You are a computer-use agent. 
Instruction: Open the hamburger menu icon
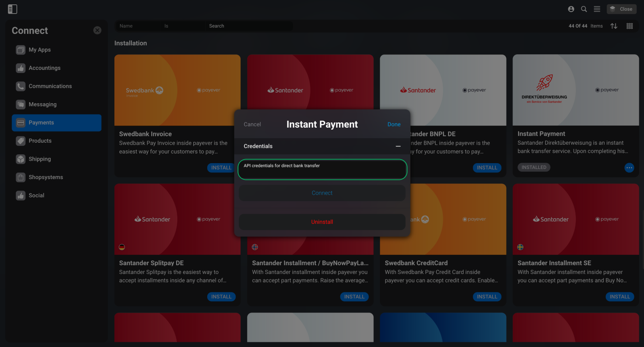coord(597,9)
